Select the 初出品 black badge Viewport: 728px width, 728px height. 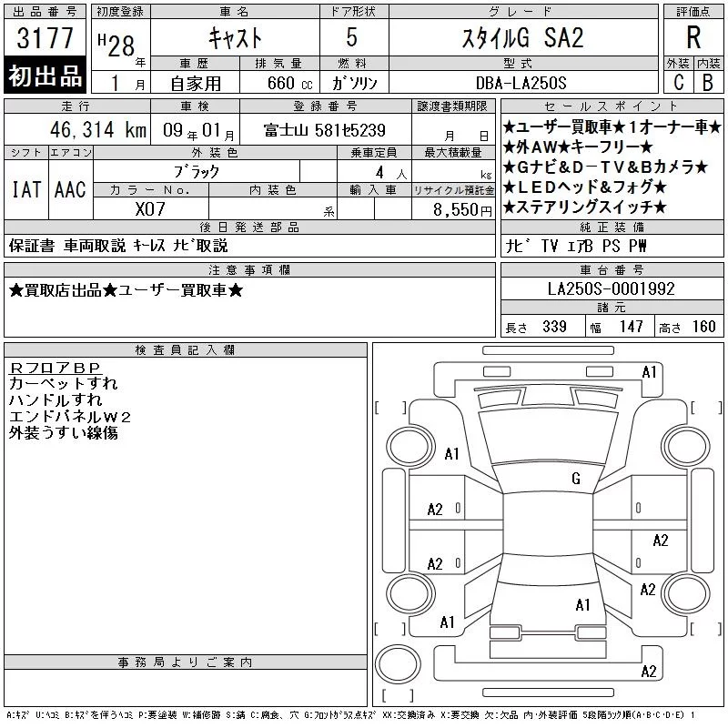pos(45,76)
